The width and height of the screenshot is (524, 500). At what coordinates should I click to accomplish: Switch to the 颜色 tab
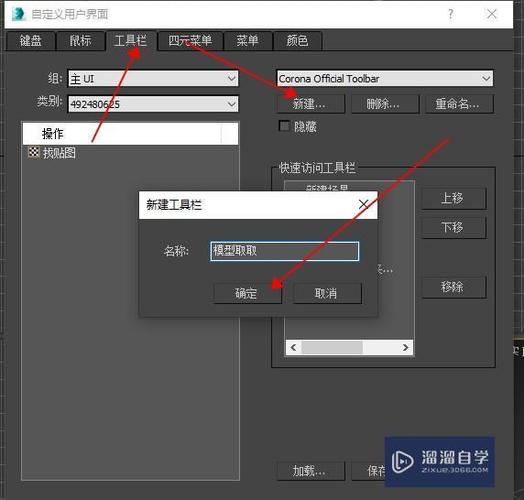pos(297,41)
